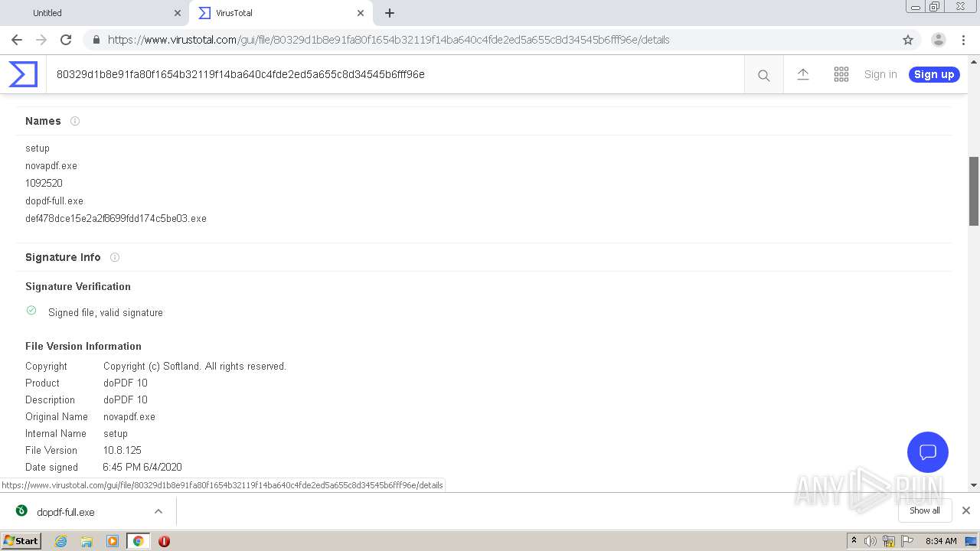Open the Start menu
980x551 pixels.
click(x=21, y=541)
